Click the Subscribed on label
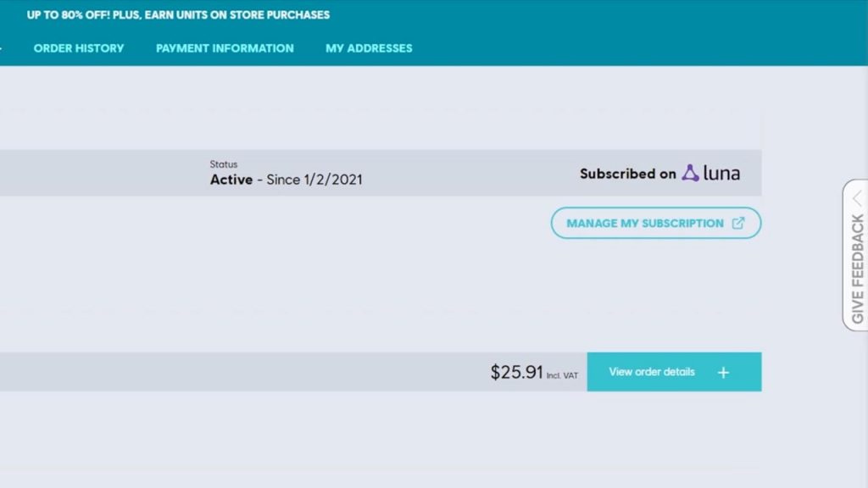This screenshot has height=488, width=868. 628,174
